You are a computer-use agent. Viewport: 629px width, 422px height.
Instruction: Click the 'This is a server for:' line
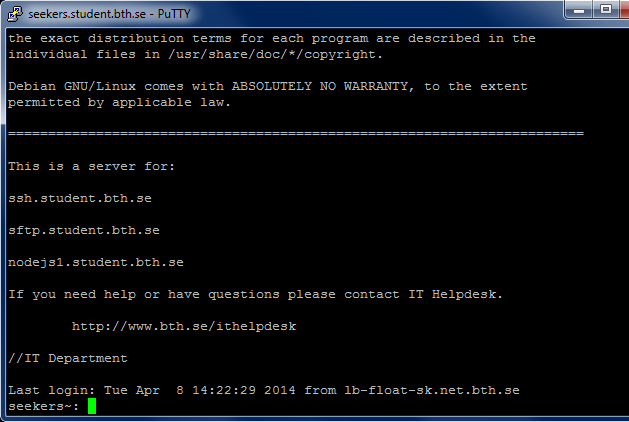click(91, 166)
